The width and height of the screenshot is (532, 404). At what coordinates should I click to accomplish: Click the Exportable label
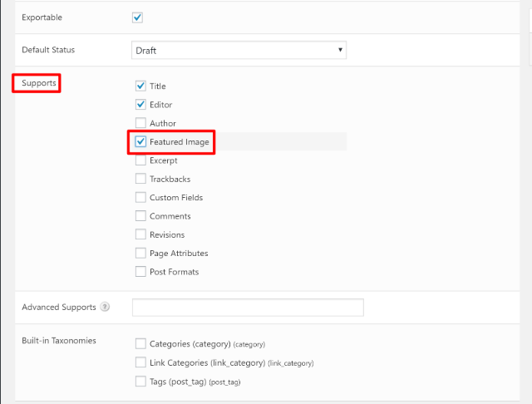pos(42,17)
